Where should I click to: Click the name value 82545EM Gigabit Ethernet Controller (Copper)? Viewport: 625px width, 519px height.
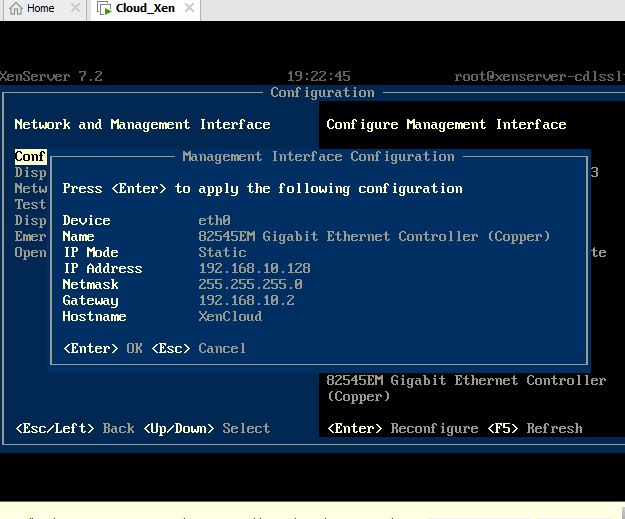click(x=374, y=237)
